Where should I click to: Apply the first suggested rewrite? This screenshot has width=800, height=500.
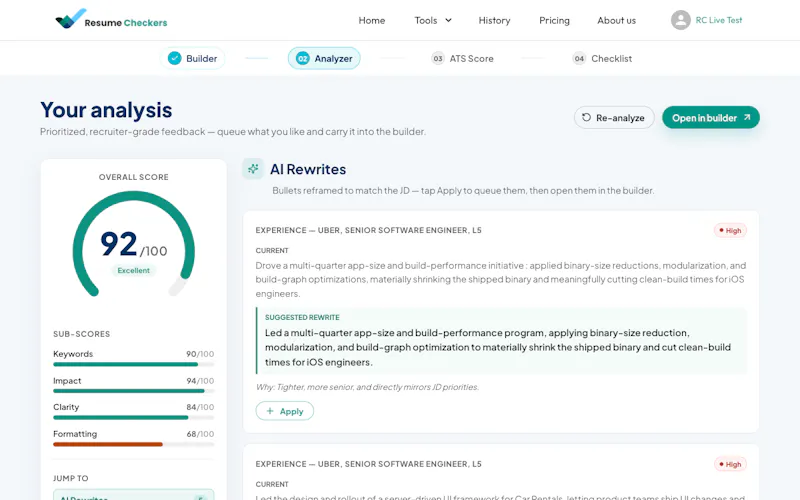click(x=285, y=411)
